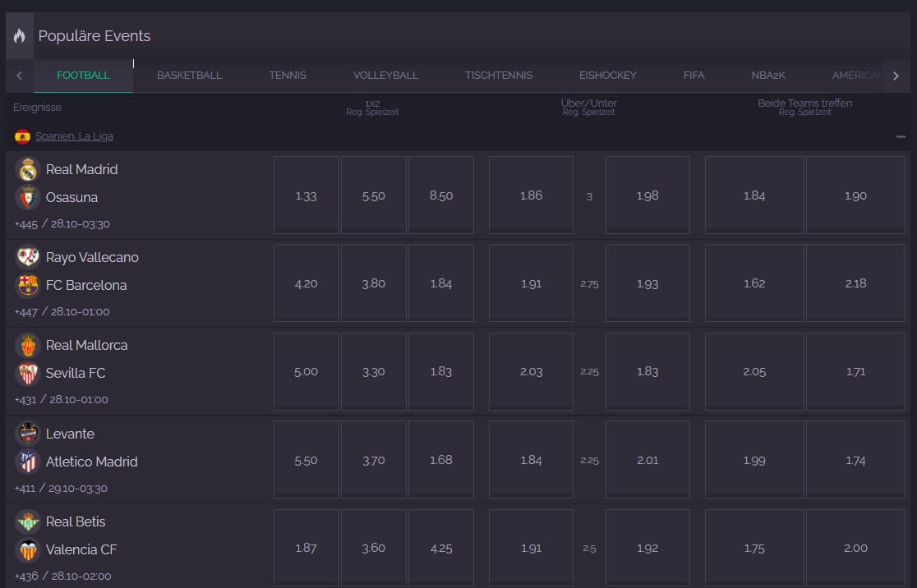Viewport: 917px width, 588px height.
Task: Open the Valencia CF team name
Action: [81, 550]
